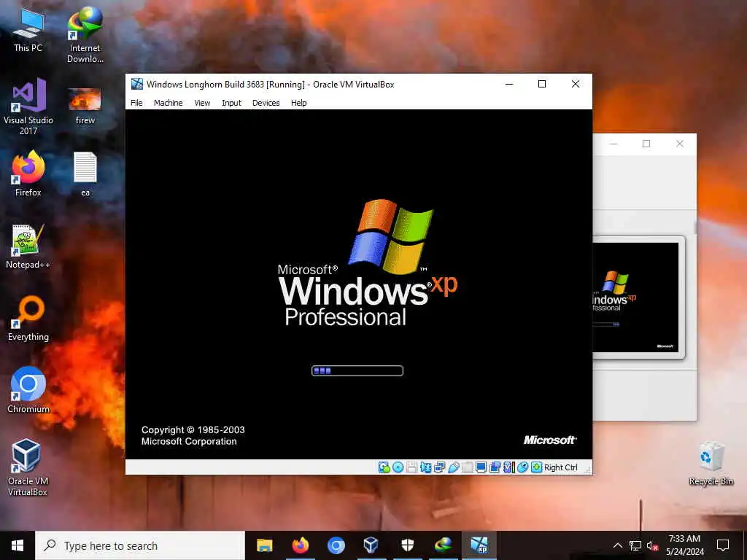The height and width of the screenshot is (560, 747).
Task: Click the scrollbar in the background VirtualBox window
Action: click(695, 227)
